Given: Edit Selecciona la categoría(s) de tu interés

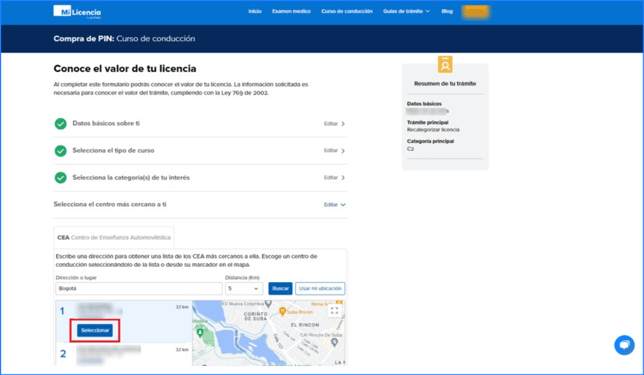Looking at the screenshot, I should [x=334, y=178].
